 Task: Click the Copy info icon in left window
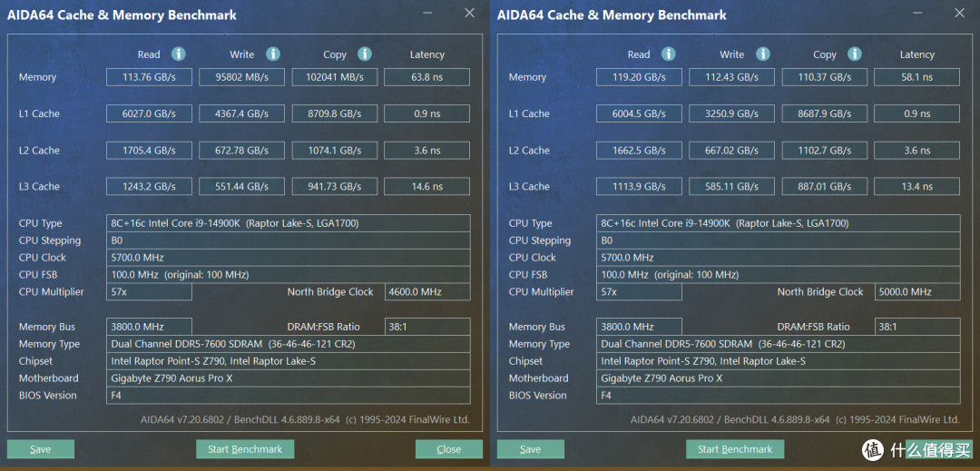[365, 54]
